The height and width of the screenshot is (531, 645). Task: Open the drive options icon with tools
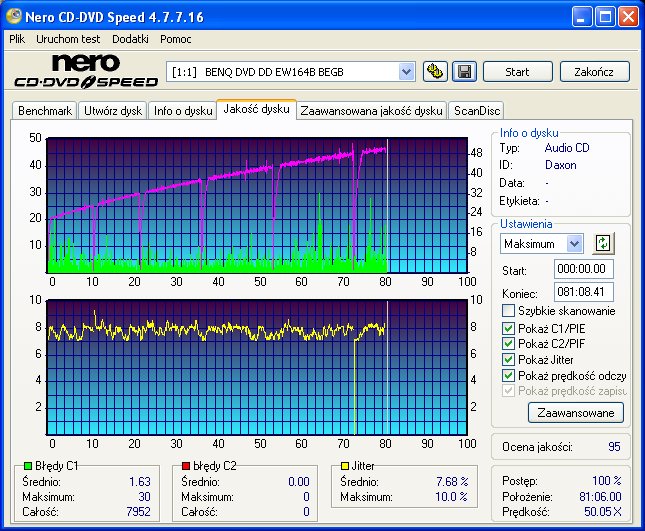pyautogui.click(x=435, y=72)
